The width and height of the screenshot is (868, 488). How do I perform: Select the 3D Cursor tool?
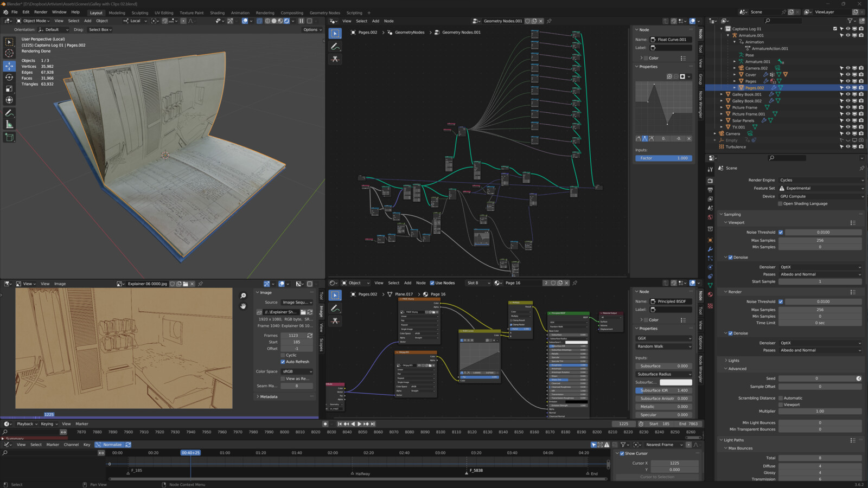pyautogui.click(x=9, y=53)
